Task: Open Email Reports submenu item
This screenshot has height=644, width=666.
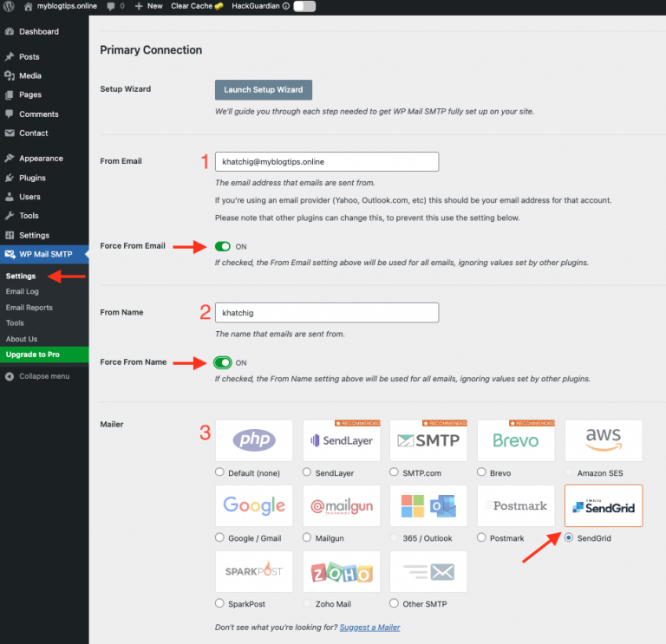Action: [29, 308]
